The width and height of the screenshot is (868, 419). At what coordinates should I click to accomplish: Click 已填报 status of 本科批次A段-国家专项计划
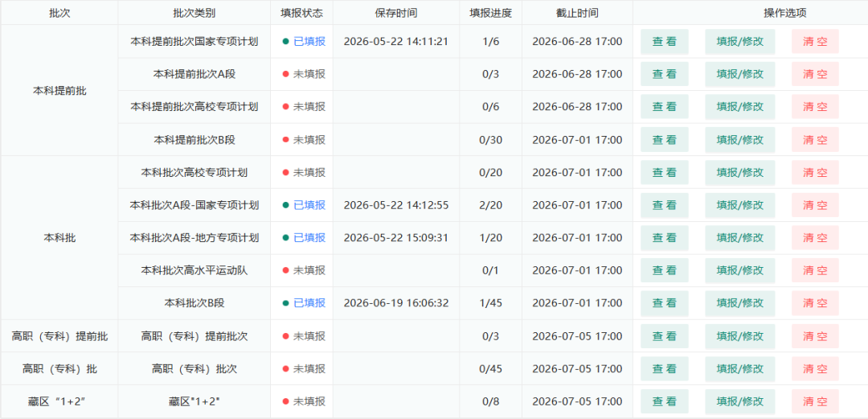point(309,205)
